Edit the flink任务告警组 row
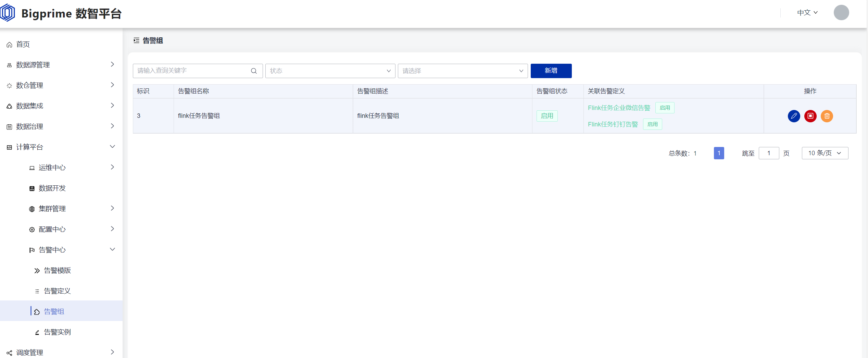This screenshot has height=358, width=868. pyautogui.click(x=794, y=116)
